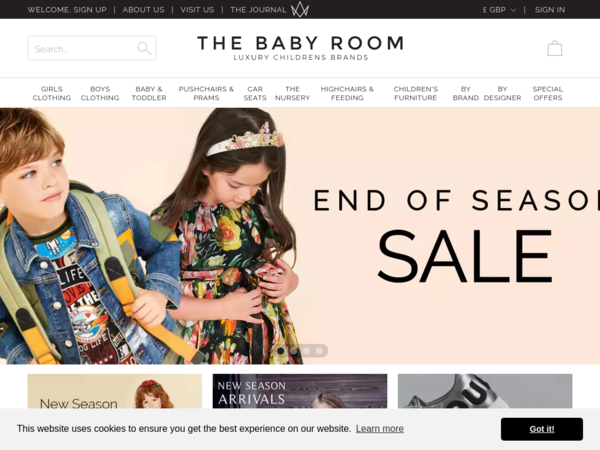Open the New Season Arrivals thumbnail
The image size is (600, 450).
[300, 391]
